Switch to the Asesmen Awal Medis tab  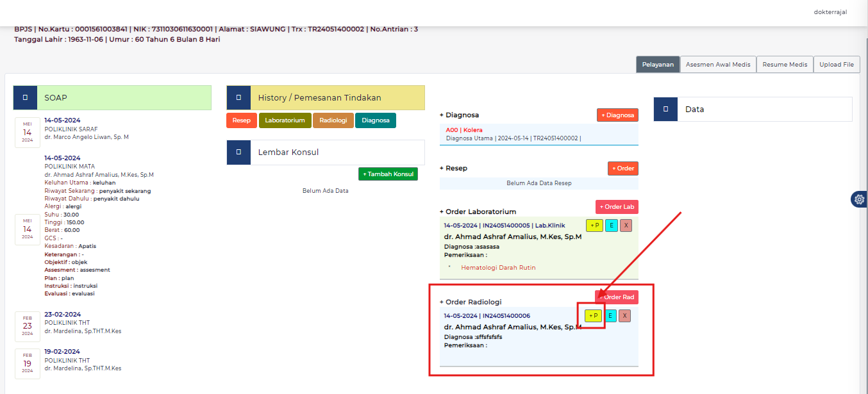point(718,64)
